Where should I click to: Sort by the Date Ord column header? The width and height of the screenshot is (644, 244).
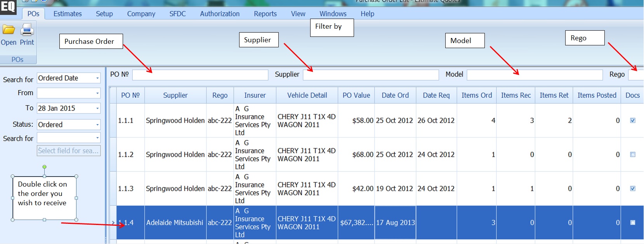[395, 95]
